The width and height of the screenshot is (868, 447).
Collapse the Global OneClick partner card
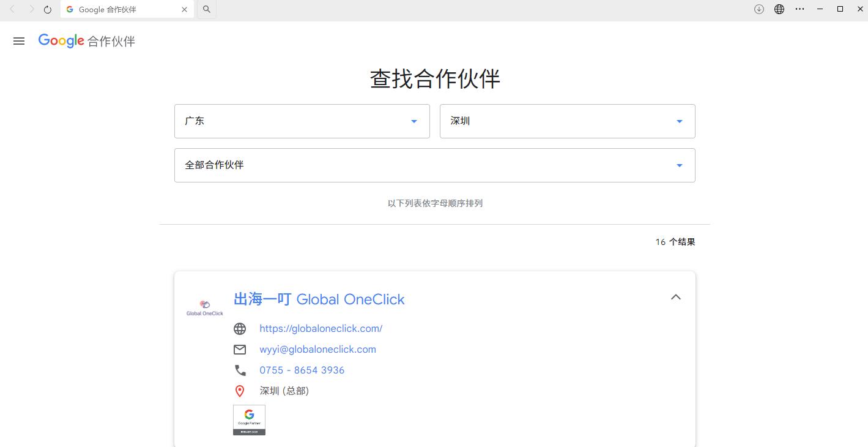pos(675,297)
